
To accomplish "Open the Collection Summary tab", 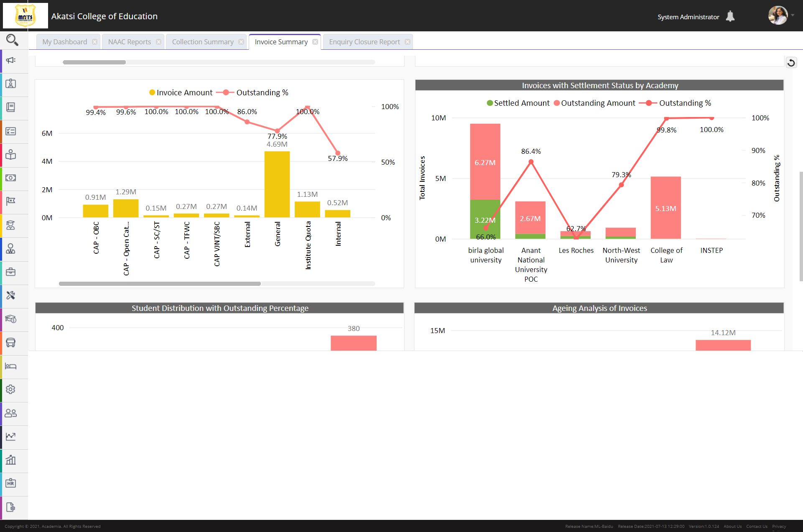I will [x=203, y=41].
